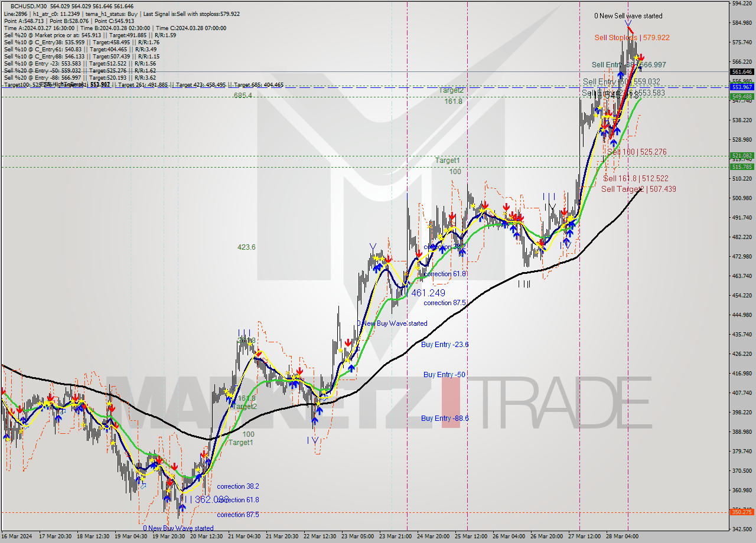Click the 'Sell %20 @ Entry -88: 566.997' line
This screenshot has height=543, width=756.
[x=80, y=77]
